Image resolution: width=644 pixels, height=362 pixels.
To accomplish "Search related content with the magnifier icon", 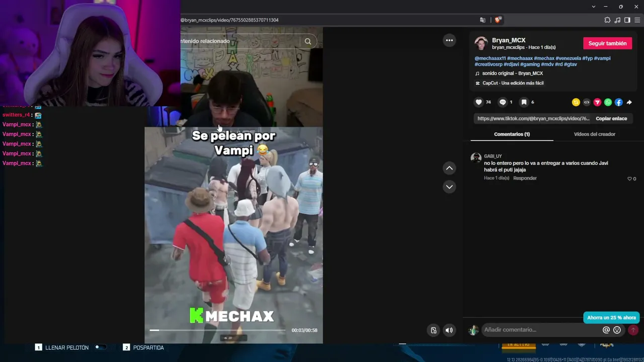I will click(308, 41).
